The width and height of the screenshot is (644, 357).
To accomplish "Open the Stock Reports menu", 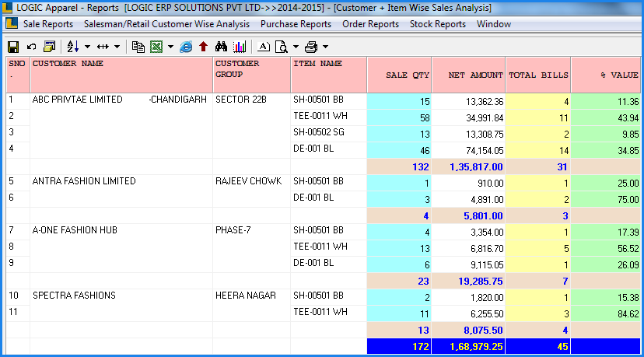I will pos(438,24).
